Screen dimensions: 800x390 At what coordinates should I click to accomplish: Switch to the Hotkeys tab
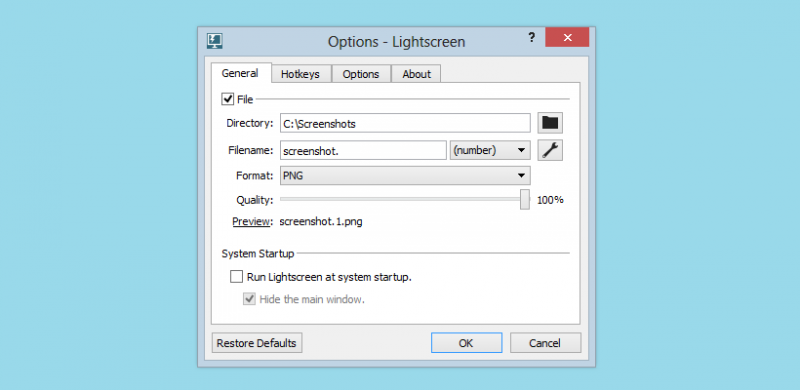click(x=301, y=74)
